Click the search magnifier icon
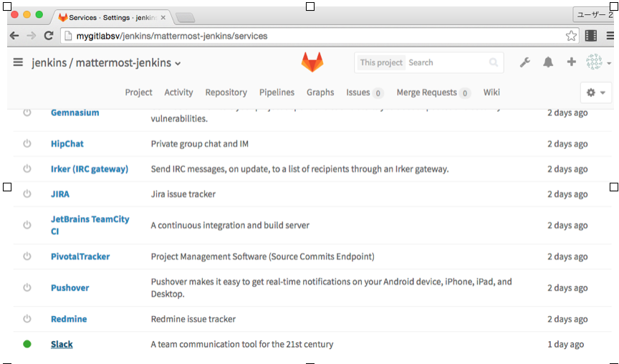619x364 pixels. coord(494,62)
